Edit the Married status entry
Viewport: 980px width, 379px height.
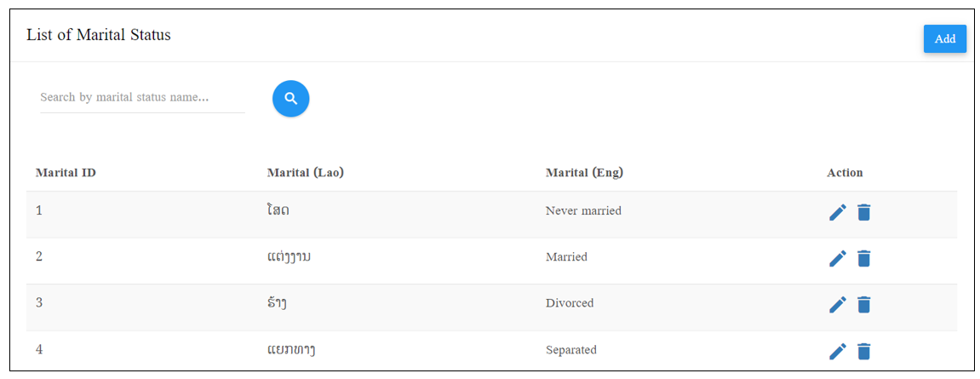[838, 258]
